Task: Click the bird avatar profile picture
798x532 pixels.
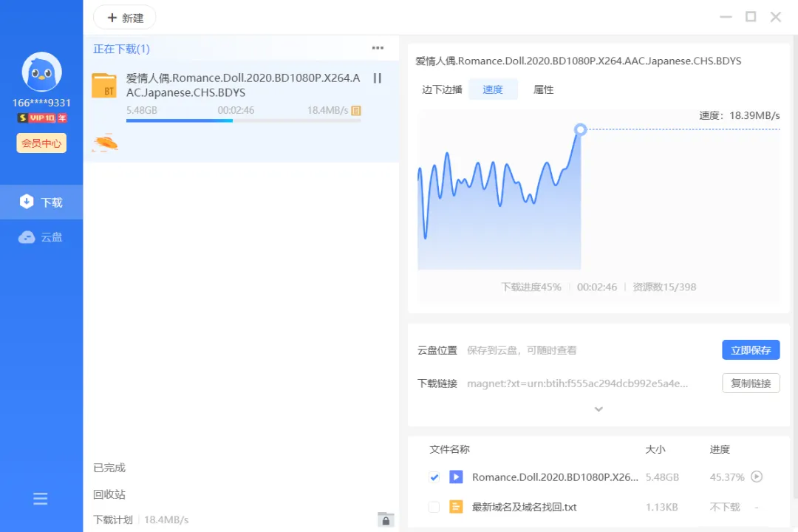Action: pyautogui.click(x=41, y=72)
